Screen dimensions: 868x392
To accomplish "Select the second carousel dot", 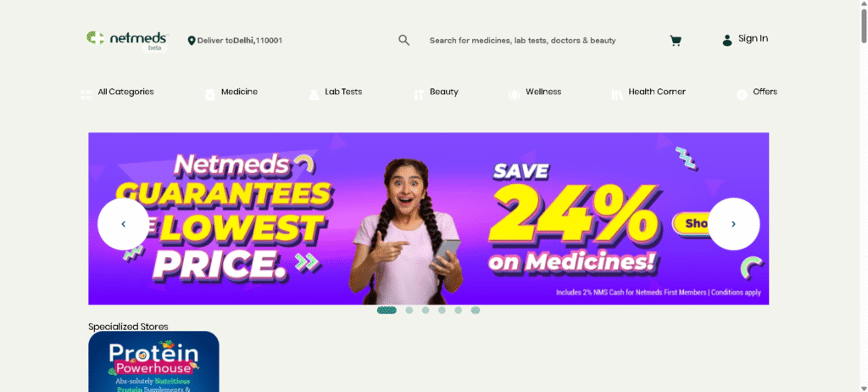I will [x=409, y=311].
